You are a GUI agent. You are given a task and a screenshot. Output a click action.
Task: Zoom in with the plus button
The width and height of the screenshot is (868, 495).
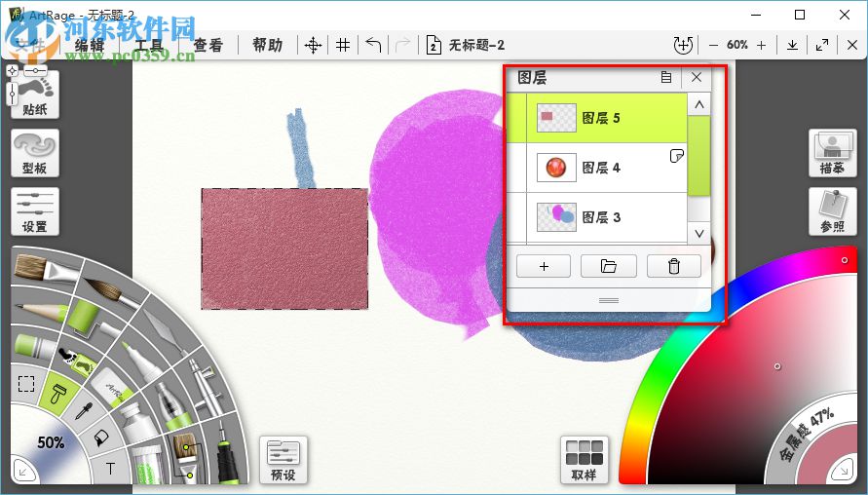(762, 46)
